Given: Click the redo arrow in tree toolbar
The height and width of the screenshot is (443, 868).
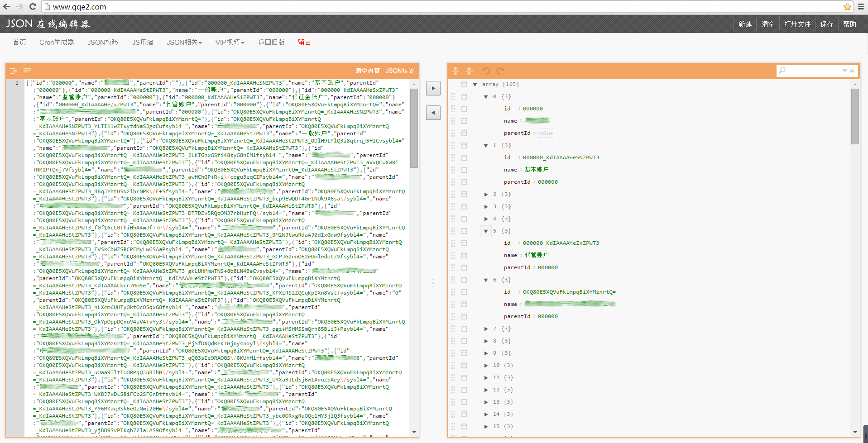Looking at the screenshot, I should point(500,71).
